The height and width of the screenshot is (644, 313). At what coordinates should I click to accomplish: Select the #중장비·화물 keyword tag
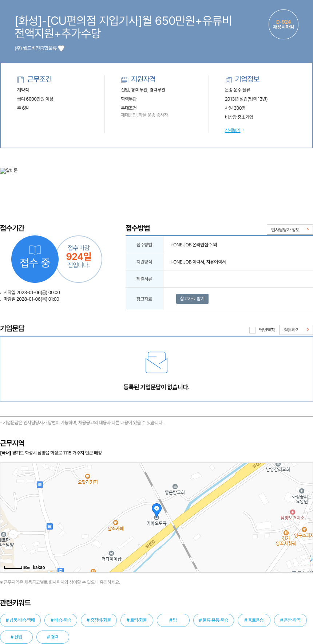point(99,620)
